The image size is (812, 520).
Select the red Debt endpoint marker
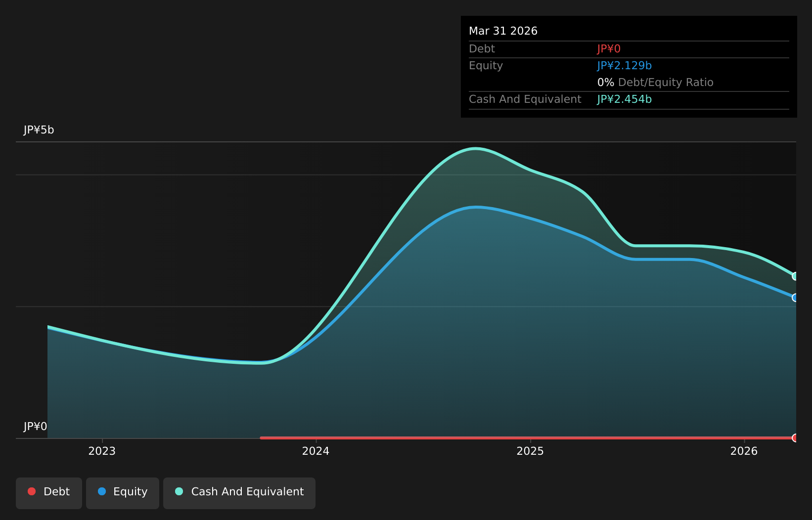click(x=795, y=438)
